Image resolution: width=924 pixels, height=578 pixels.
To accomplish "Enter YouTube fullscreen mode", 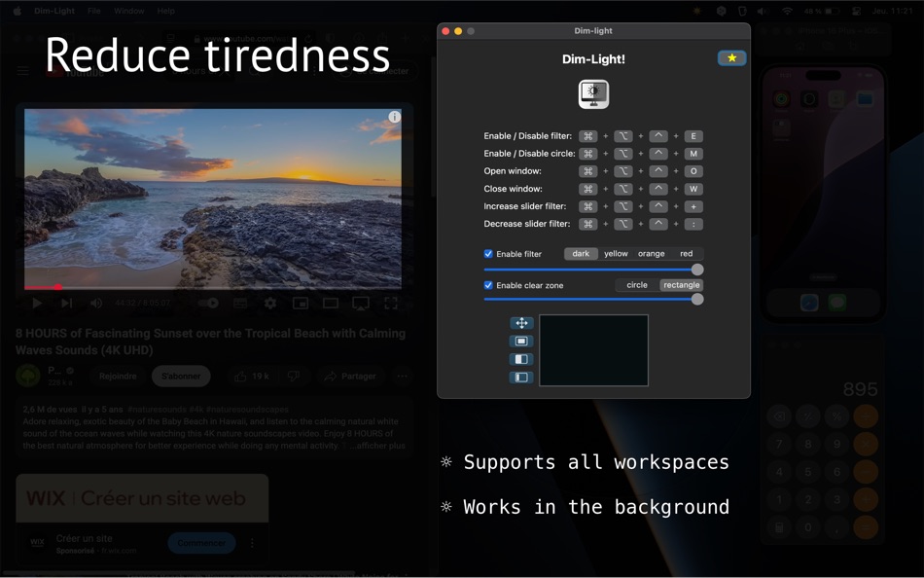I will (x=391, y=304).
